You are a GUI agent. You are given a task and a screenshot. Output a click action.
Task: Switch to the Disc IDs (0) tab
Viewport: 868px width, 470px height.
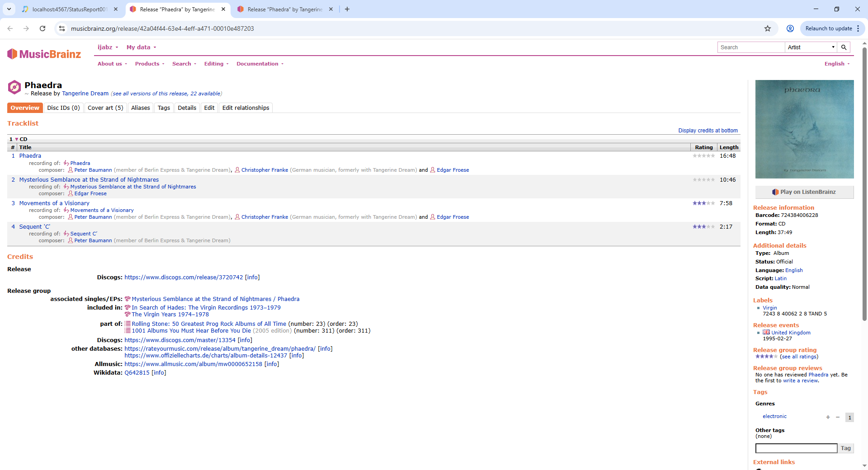pyautogui.click(x=63, y=108)
